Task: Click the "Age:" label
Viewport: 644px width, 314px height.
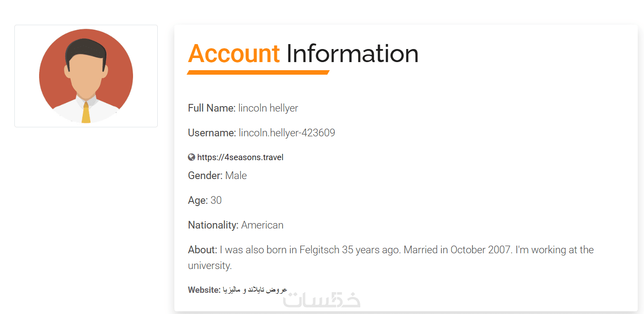Action: 198,200
